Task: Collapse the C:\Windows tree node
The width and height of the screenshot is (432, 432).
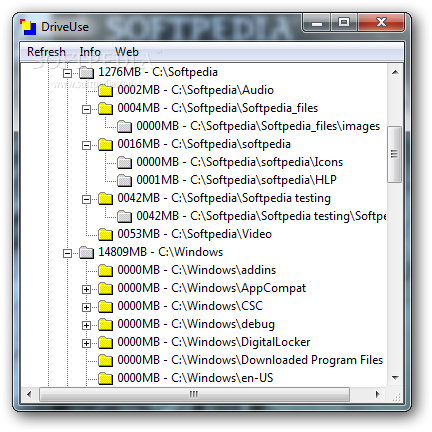Action: 67,253
